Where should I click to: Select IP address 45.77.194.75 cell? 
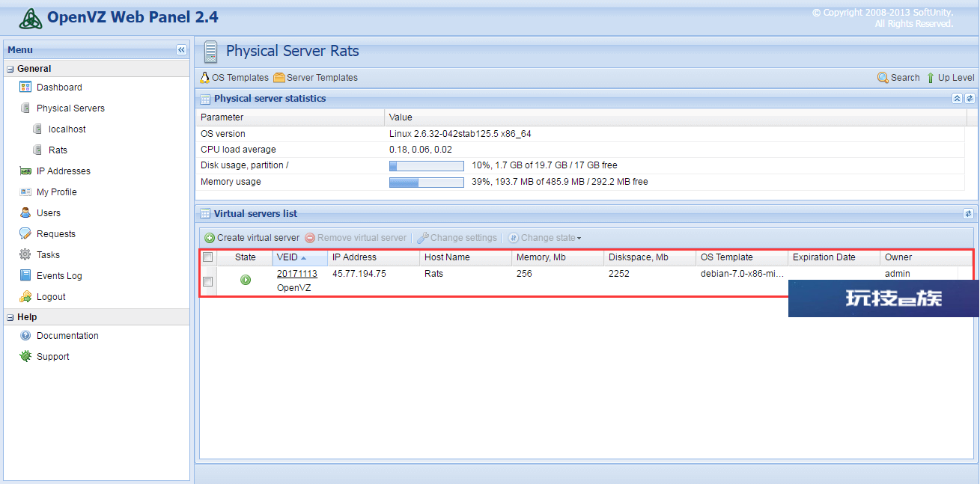pyautogui.click(x=359, y=274)
